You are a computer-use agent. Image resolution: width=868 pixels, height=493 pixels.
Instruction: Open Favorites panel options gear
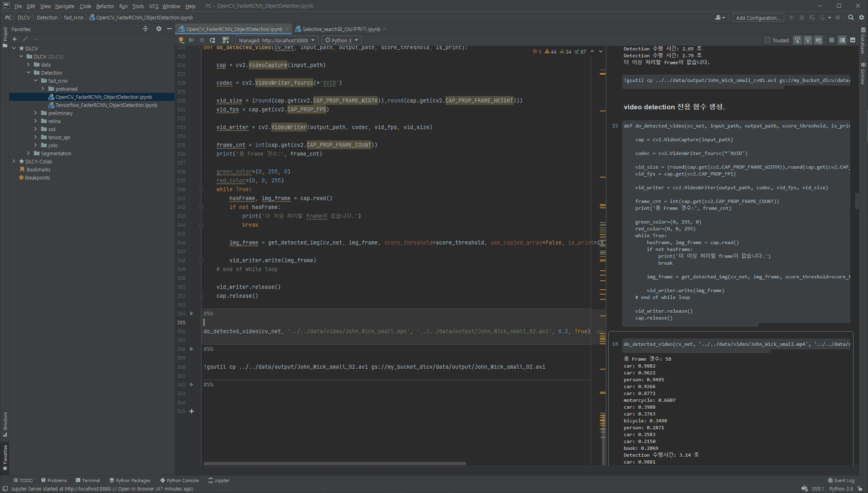[158, 29]
